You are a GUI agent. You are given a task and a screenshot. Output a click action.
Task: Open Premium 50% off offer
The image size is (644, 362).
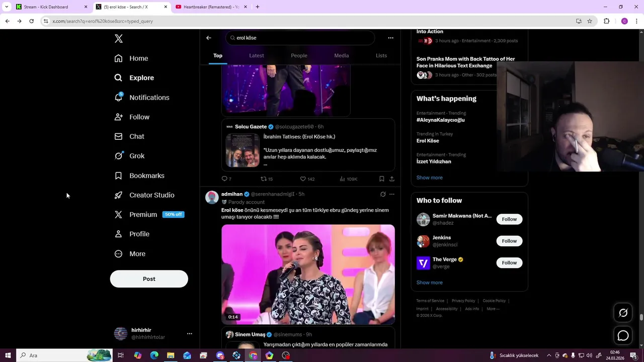point(149,215)
